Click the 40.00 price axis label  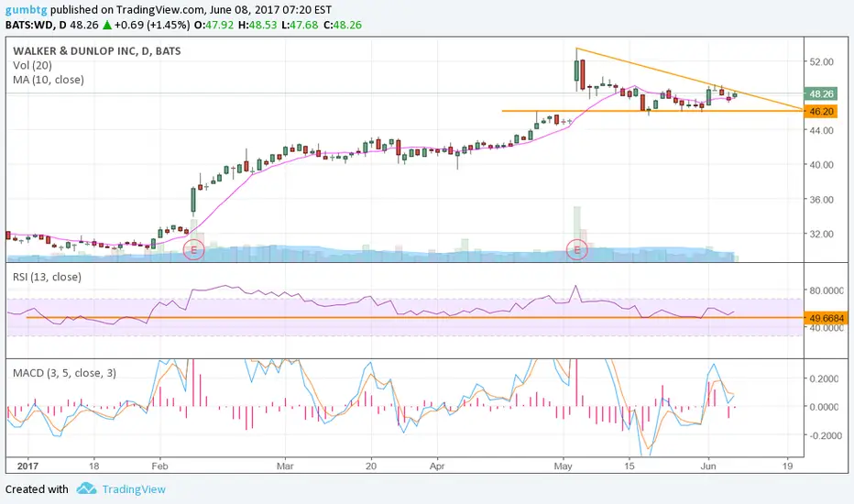click(821, 165)
